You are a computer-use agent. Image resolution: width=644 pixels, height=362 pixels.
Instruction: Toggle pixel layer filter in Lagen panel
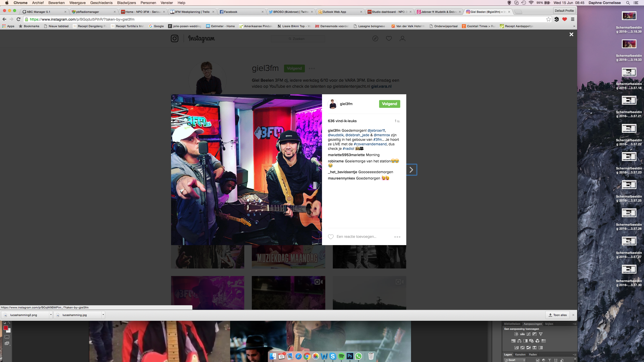(x=538, y=360)
